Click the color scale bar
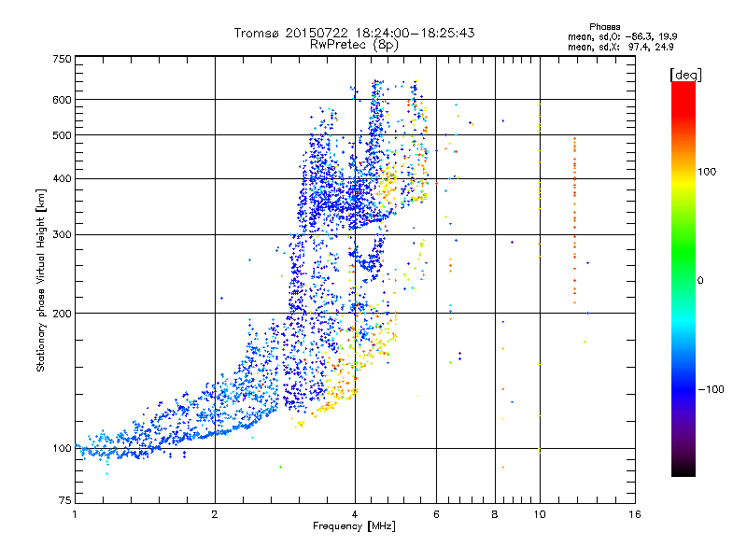 (x=684, y=278)
